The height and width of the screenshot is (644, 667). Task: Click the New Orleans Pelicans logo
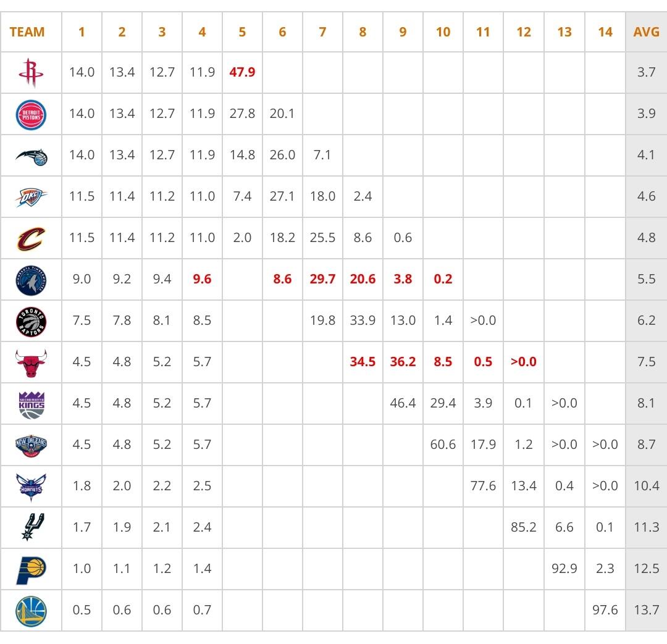coord(31,446)
